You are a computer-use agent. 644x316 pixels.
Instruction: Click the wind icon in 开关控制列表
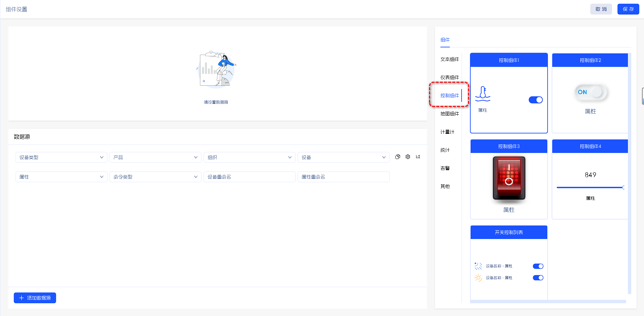tap(478, 266)
